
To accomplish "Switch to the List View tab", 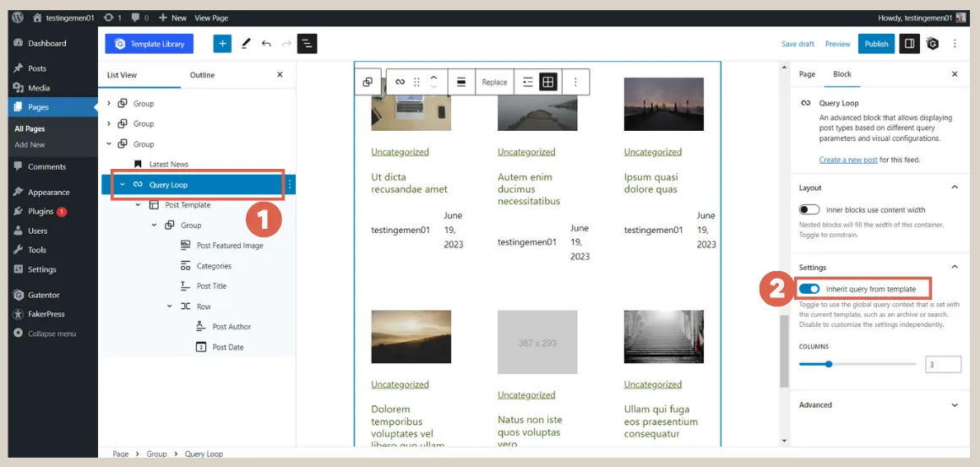I will [x=122, y=75].
